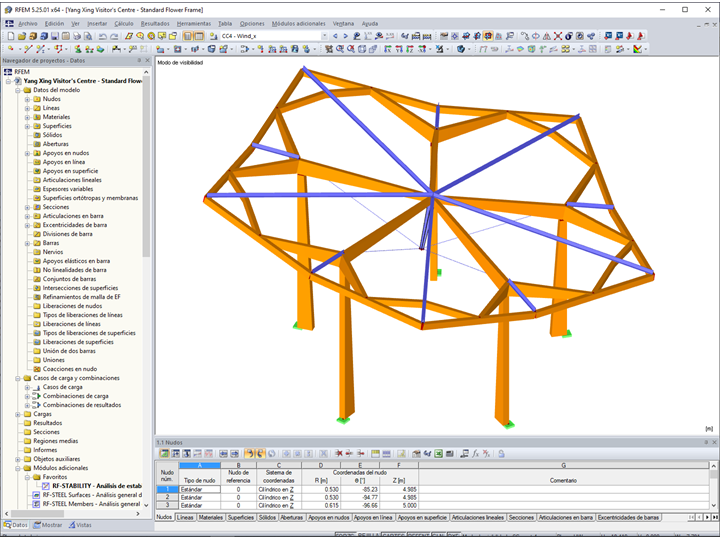
Task: Open the Apoyos en nudos table tab
Action: 328,518
